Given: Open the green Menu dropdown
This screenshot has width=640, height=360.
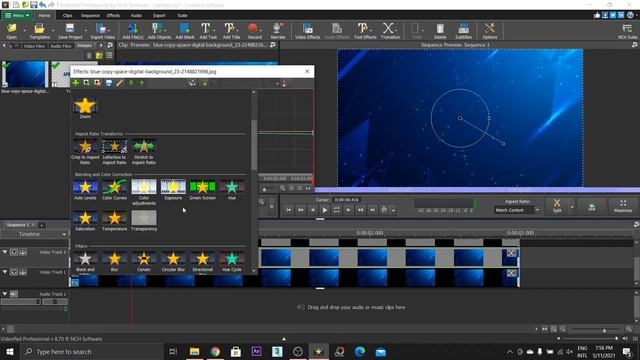Looking at the screenshot, I should tap(17, 16).
